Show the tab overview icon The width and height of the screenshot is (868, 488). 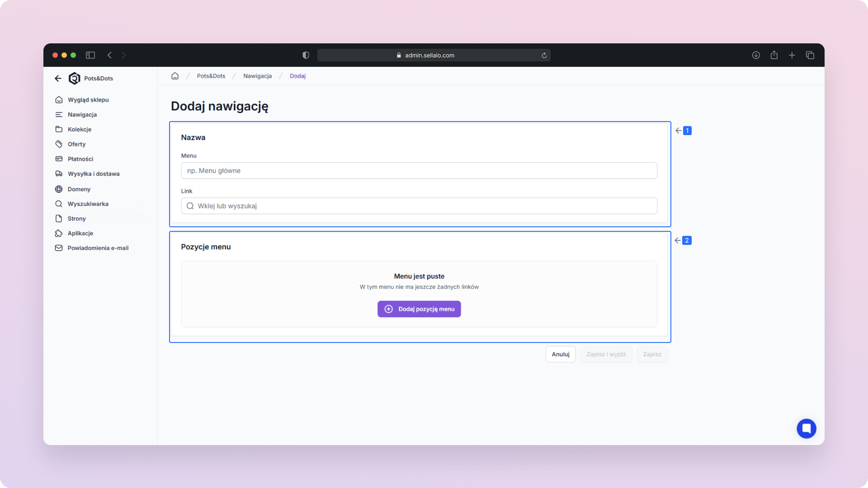pos(810,55)
